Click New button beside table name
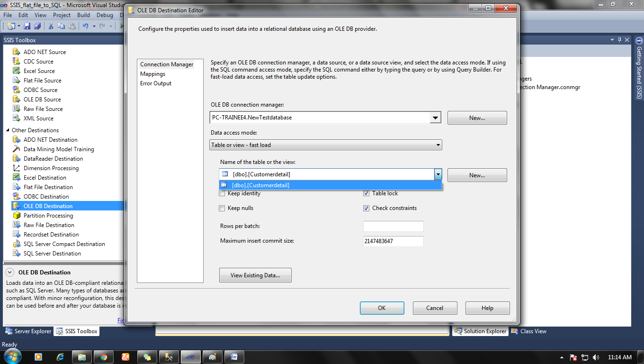The width and height of the screenshot is (644, 364). click(x=477, y=175)
